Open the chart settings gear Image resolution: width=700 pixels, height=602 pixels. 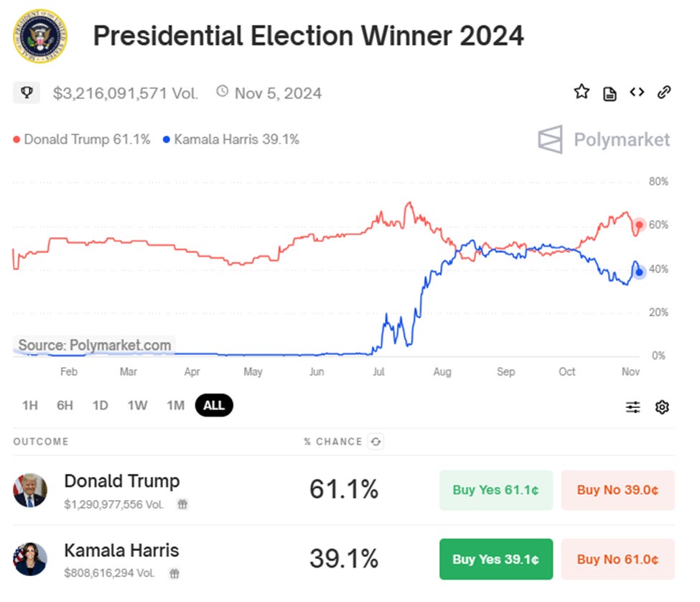(x=662, y=406)
